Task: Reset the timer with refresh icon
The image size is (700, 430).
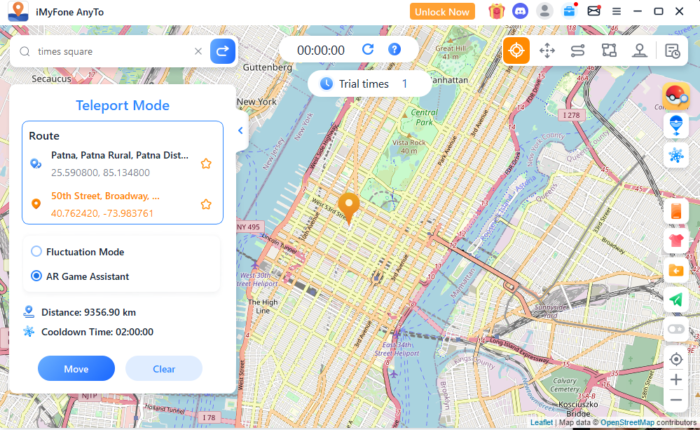Action: (367, 49)
